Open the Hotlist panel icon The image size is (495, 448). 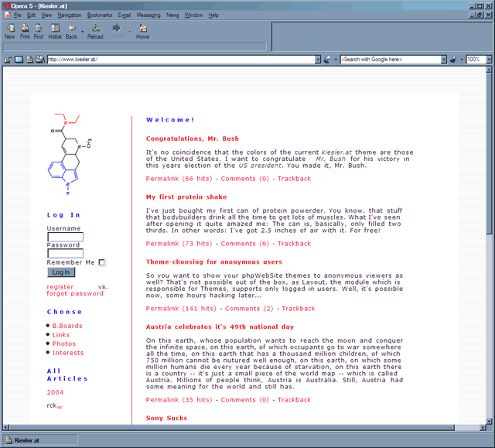pyautogui.click(x=55, y=29)
